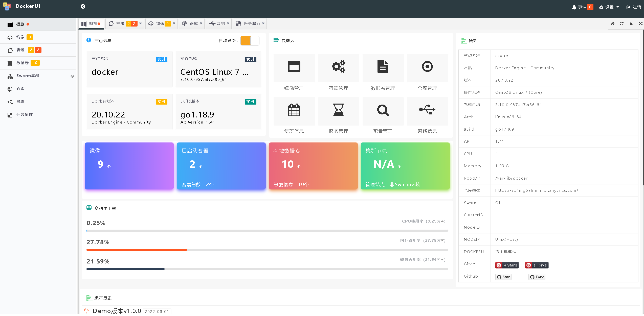Click the GitHub Star button
The height and width of the screenshot is (316, 644).
click(503, 277)
